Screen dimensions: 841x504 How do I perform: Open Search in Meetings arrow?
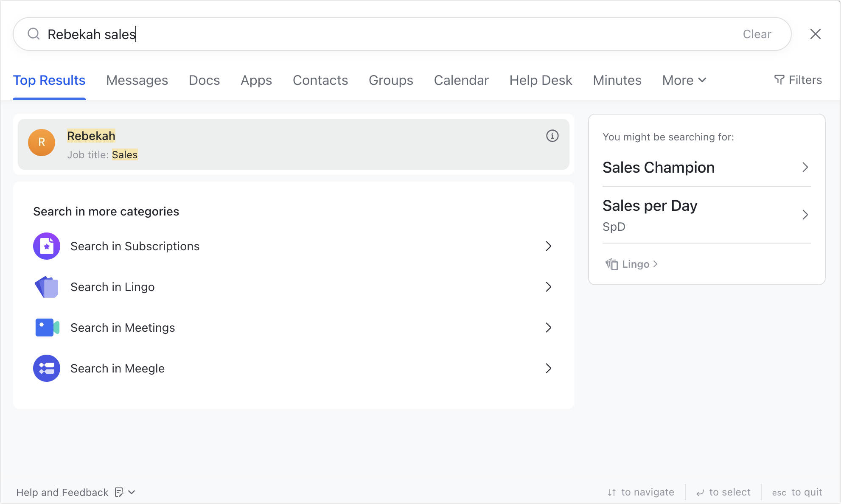548,328
